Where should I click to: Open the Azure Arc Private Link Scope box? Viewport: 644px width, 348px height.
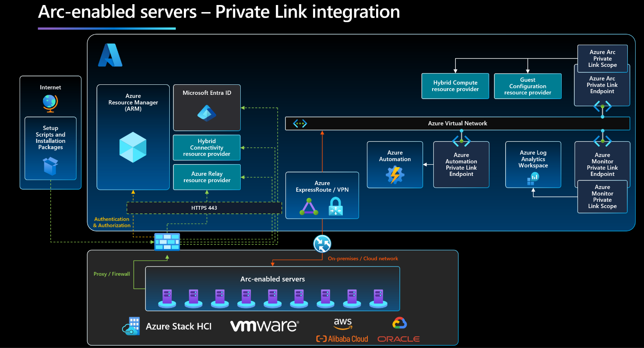602,58
